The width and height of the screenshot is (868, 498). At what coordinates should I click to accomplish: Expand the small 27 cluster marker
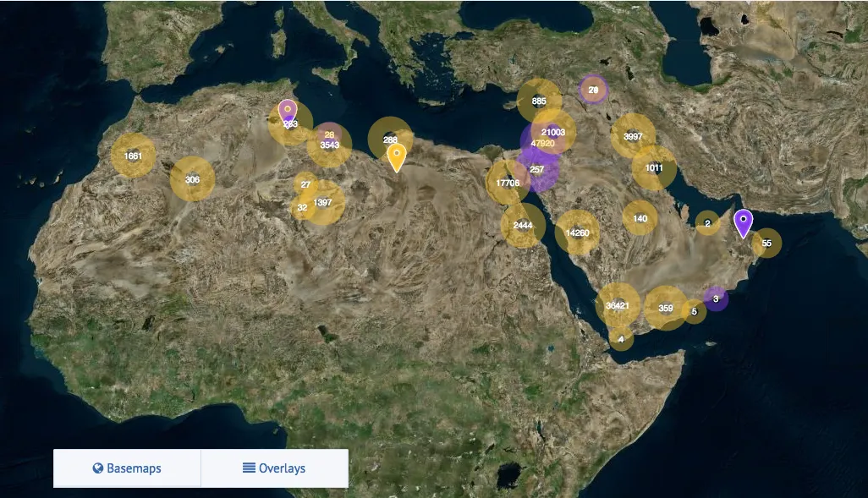point(305,184)
